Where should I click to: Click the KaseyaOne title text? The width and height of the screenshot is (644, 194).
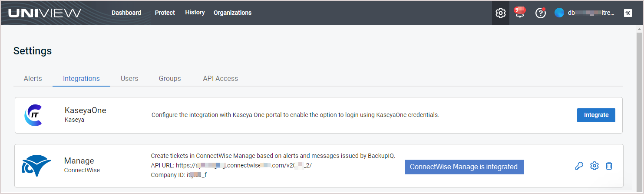coord(86,110)
